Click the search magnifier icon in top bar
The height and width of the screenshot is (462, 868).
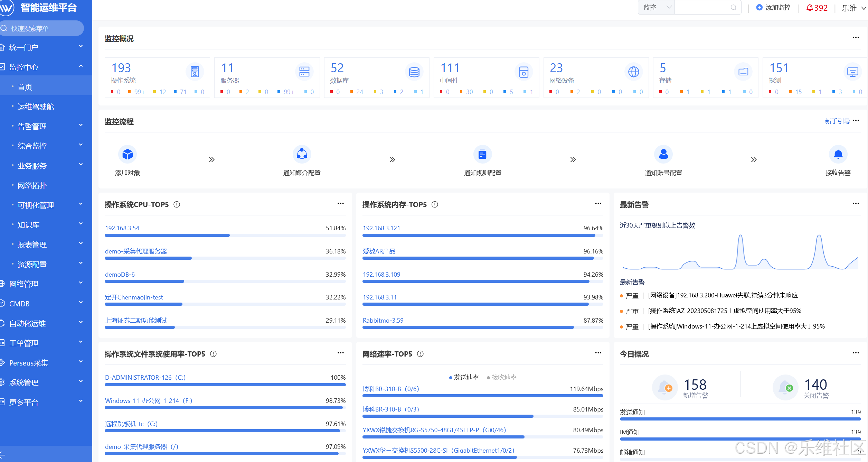733,7
